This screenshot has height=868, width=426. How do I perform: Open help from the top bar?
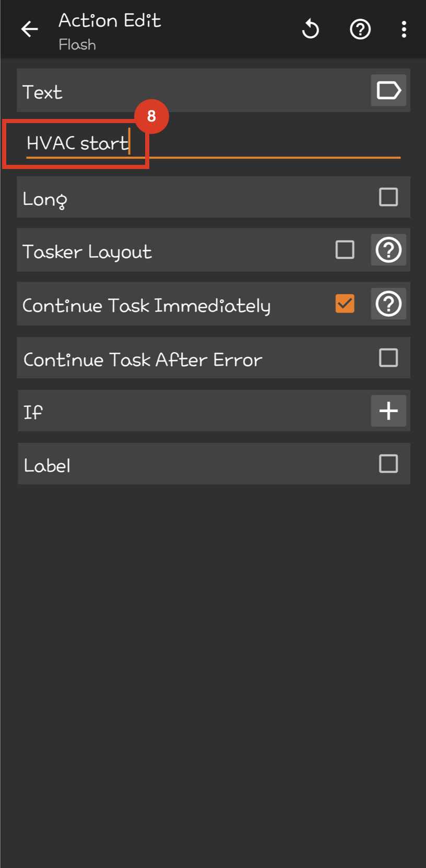pyautogui.click(x=360, y=29)
